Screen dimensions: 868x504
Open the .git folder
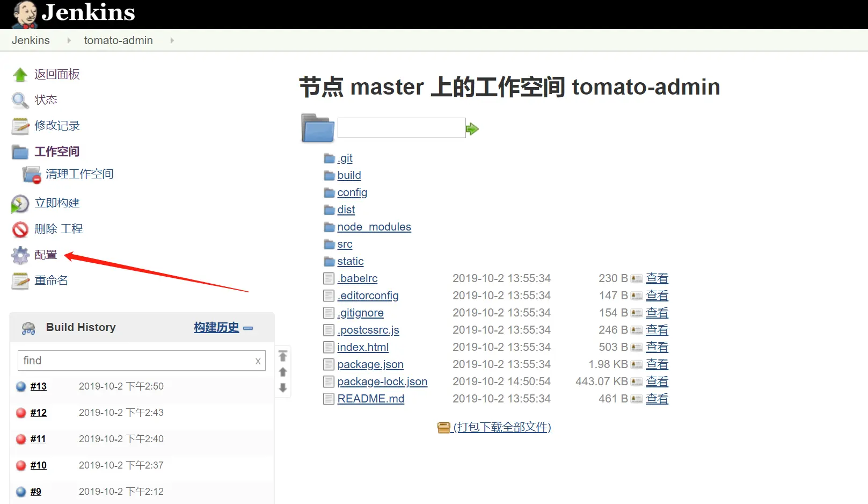click(x=345, y=159)
